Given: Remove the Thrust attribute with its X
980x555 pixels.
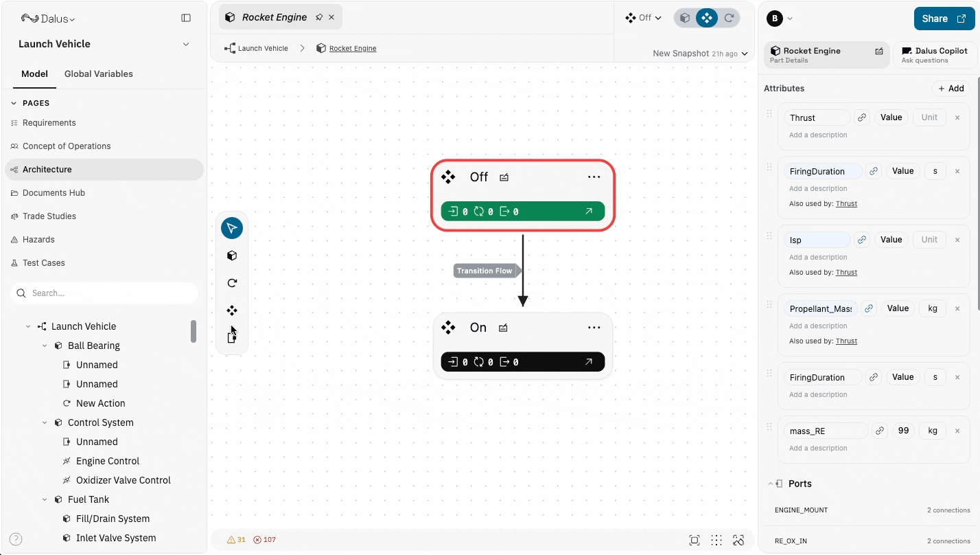Looking at the screenshot, I should tap(957, 117).
